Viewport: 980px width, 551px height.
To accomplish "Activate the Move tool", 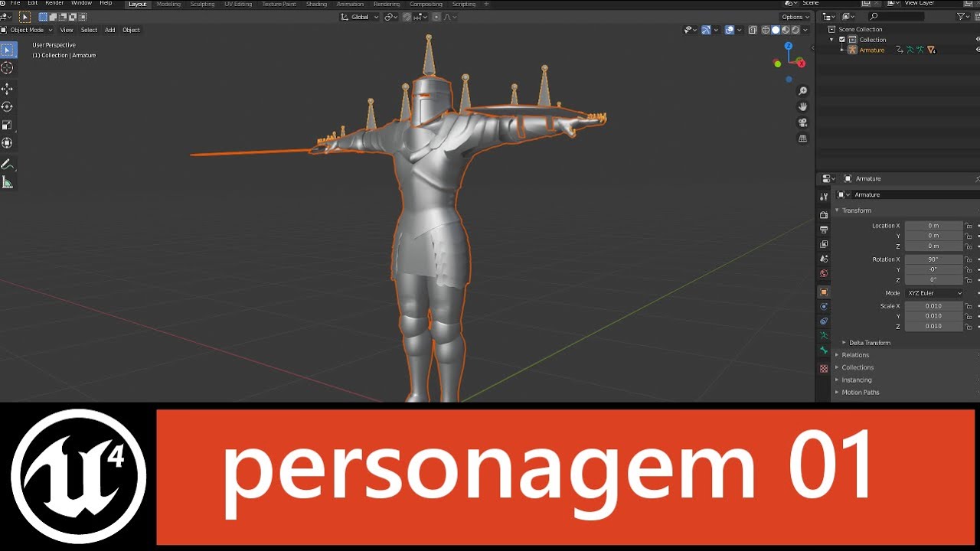I will coord(7,89).
